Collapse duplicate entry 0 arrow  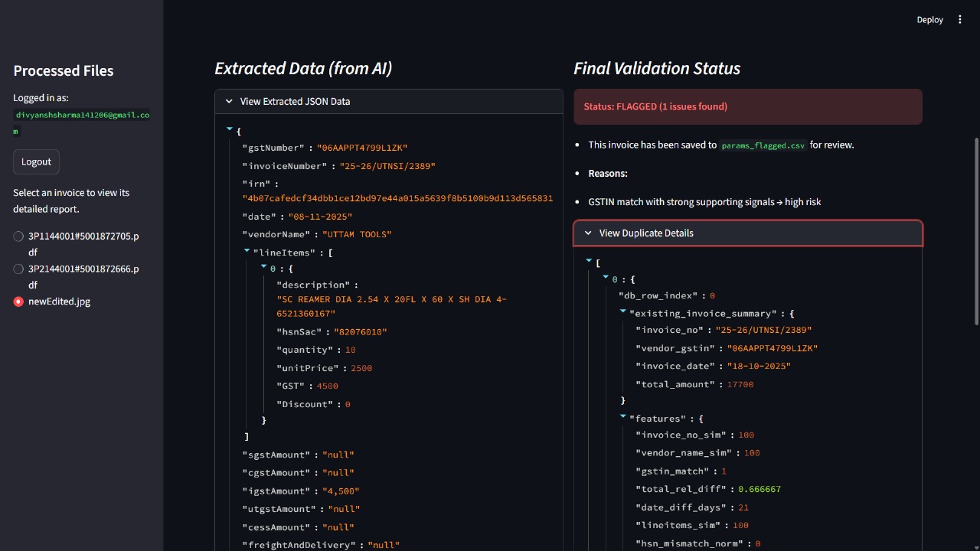click(606, 278)
